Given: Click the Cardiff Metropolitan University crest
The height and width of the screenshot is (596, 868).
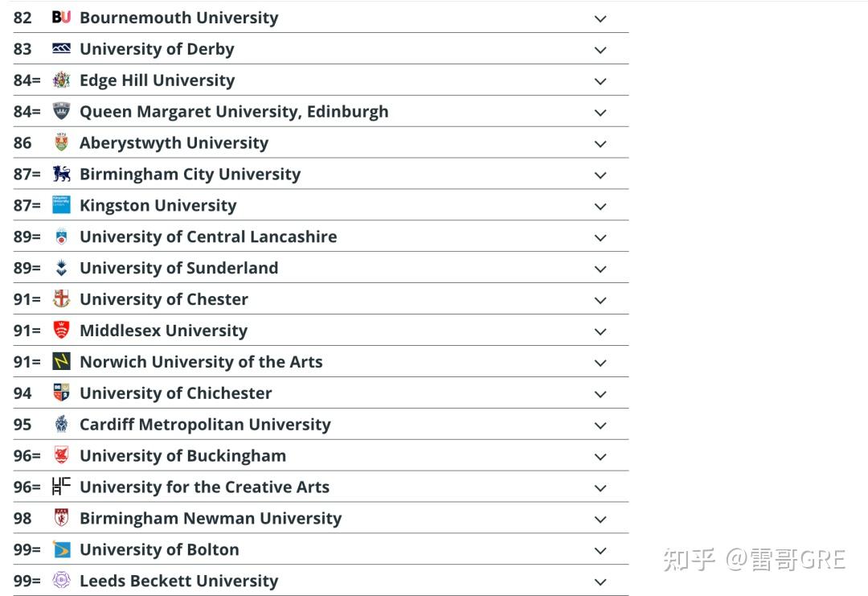Looking at the screenshot, I should pyautogui.click(x=62, y=424).
